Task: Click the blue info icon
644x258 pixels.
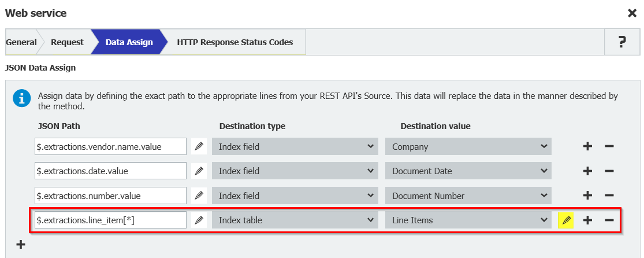Action: point(22,99)
